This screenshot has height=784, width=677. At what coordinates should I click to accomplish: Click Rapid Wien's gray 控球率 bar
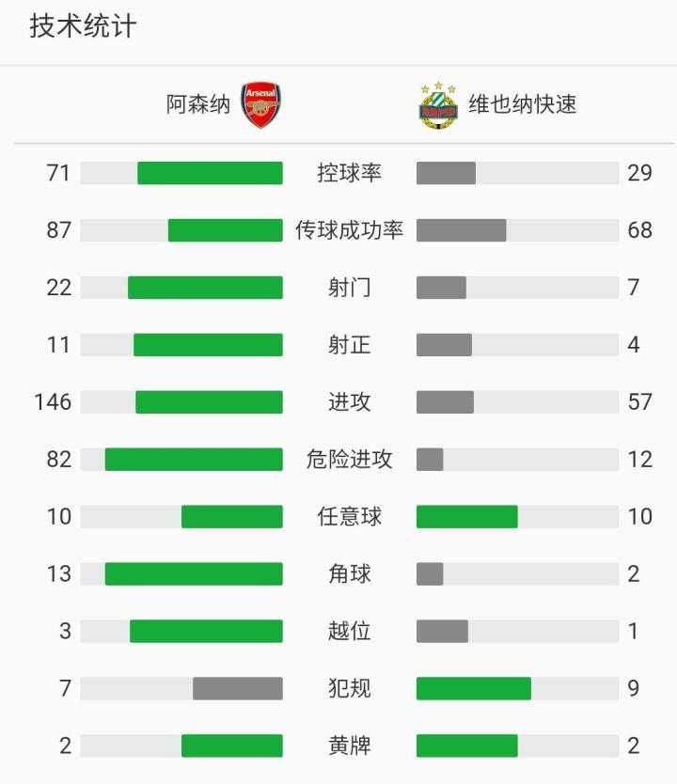point(446,173)
